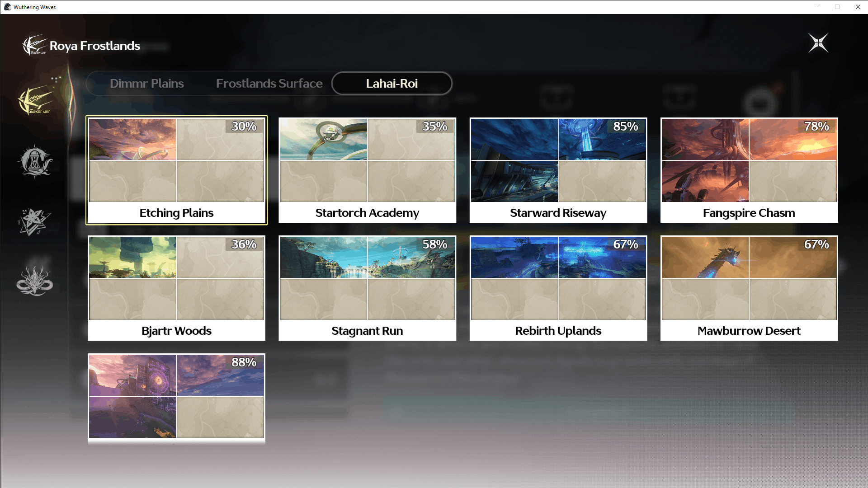This screenshot has width=868, height=488.
Task: Click the Bjartr Woods label text
Action: coord(176,331)
